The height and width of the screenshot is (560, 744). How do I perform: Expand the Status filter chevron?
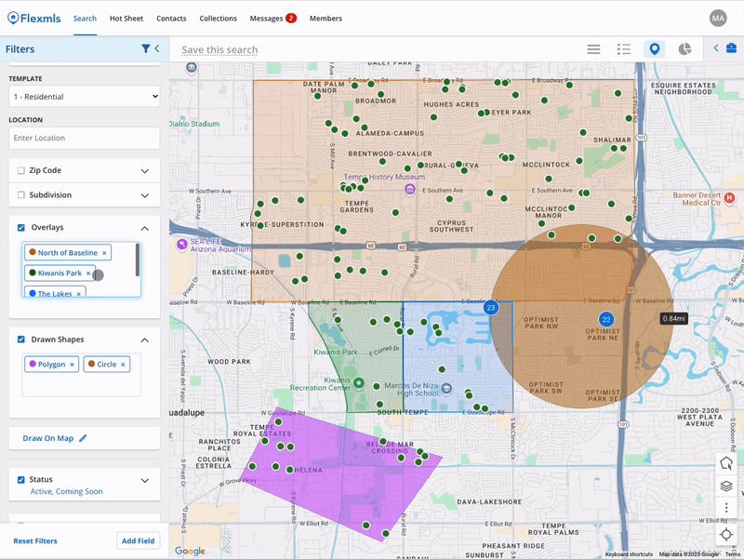[145, 480]
